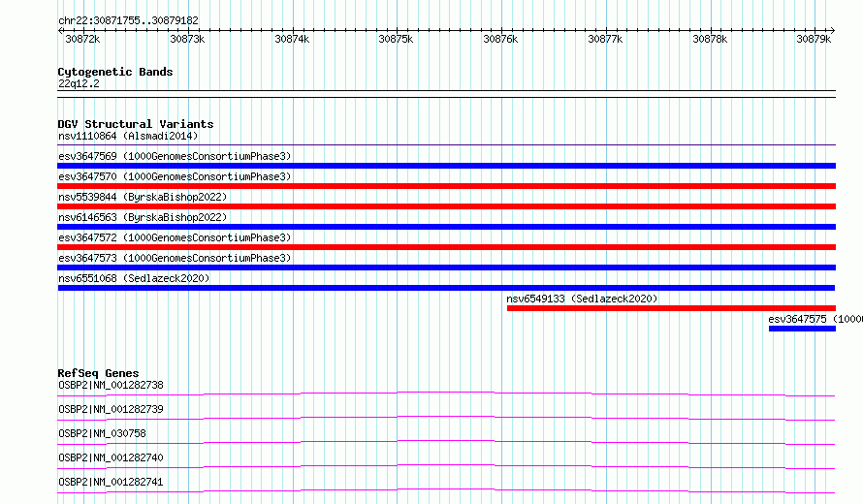Click the blue bar of nsv6551068
Viewport: 863px width, 504px height.
tap(446, 288)
